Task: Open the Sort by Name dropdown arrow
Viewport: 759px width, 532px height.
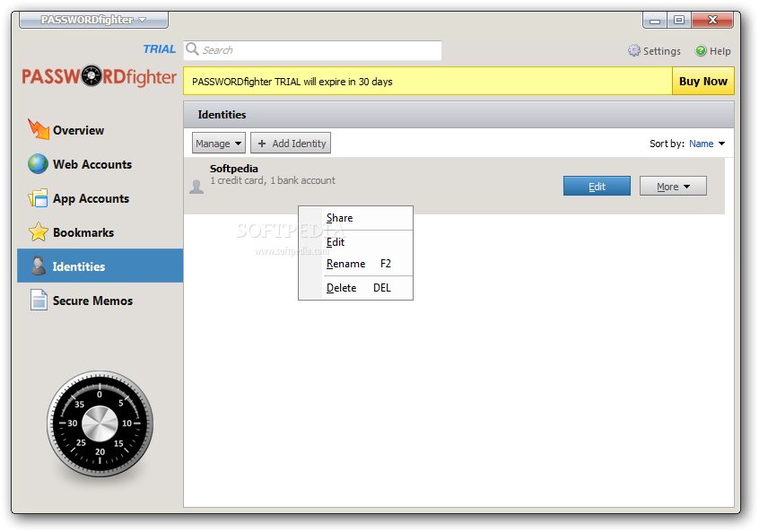Action: pyautogui.click(x=721, y=144)
